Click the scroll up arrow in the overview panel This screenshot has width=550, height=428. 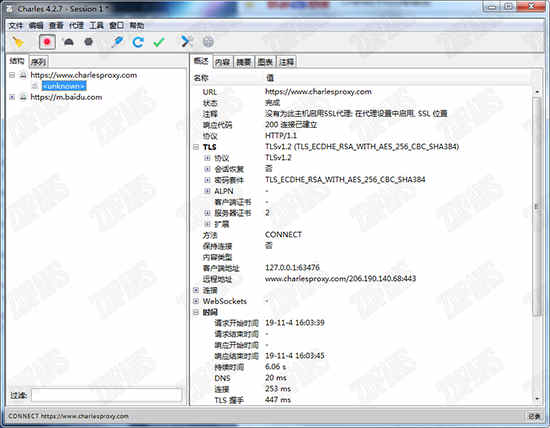[537, 92]
